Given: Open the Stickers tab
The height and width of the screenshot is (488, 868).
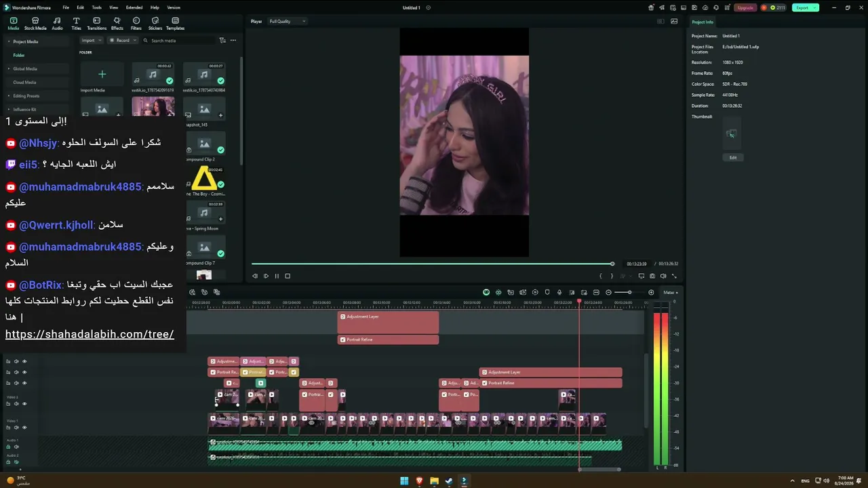Looking at the screenshot, I should point(155,24).
